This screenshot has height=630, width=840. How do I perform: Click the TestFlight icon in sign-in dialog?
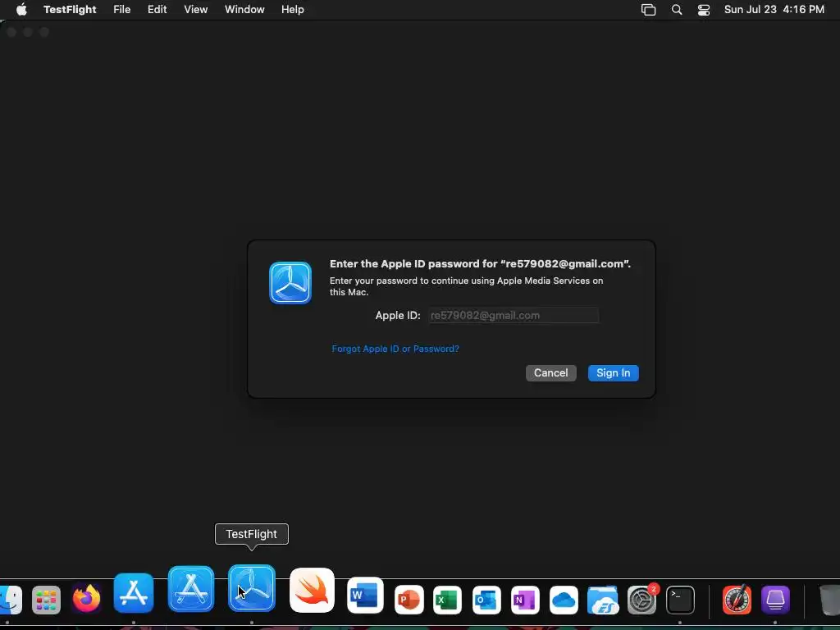tap(290, 283)
